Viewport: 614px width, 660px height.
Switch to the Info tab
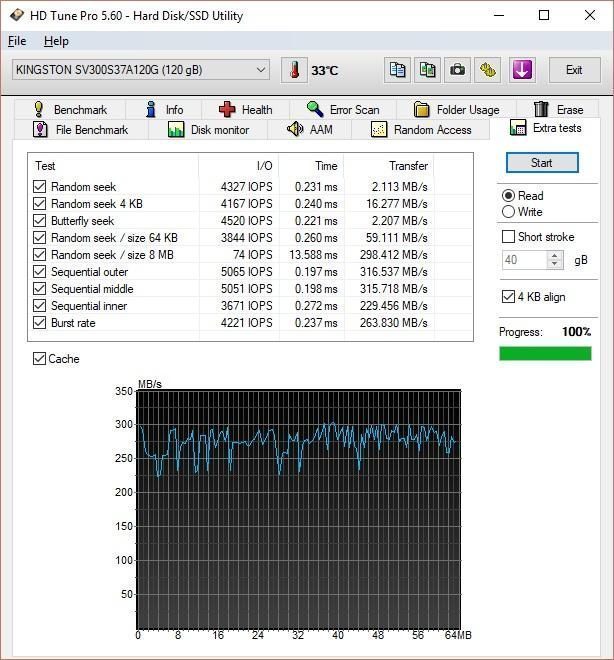(x=164, y=109)
